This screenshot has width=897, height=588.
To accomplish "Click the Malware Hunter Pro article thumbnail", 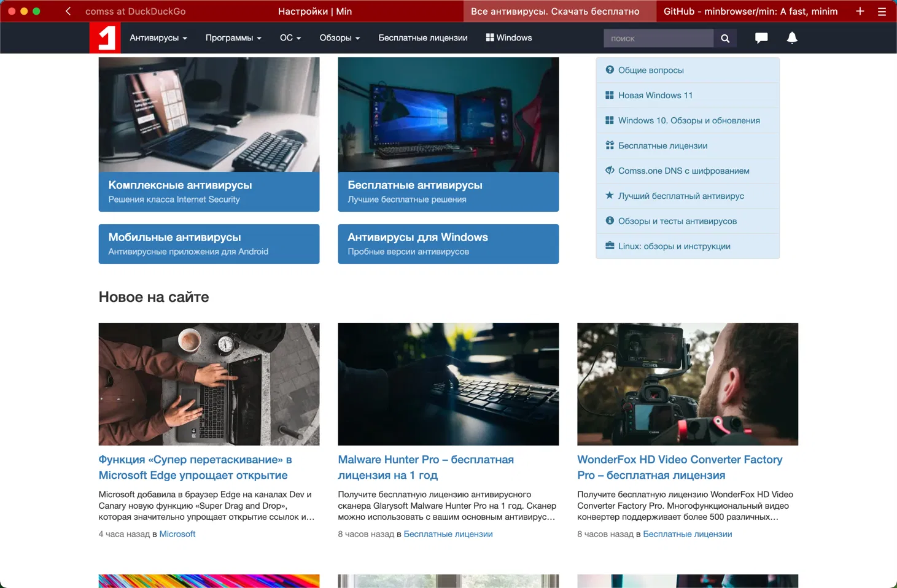I will click(448, 384).
